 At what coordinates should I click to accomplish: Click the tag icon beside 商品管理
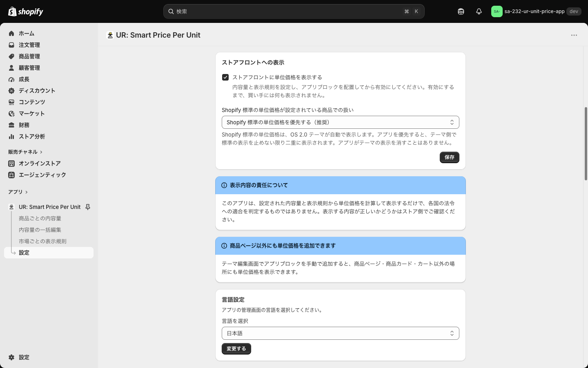point(11,56)
